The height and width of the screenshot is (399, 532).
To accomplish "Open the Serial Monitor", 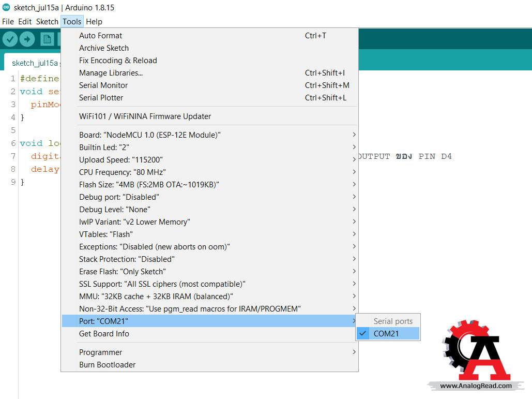I will tap(209, 85).
